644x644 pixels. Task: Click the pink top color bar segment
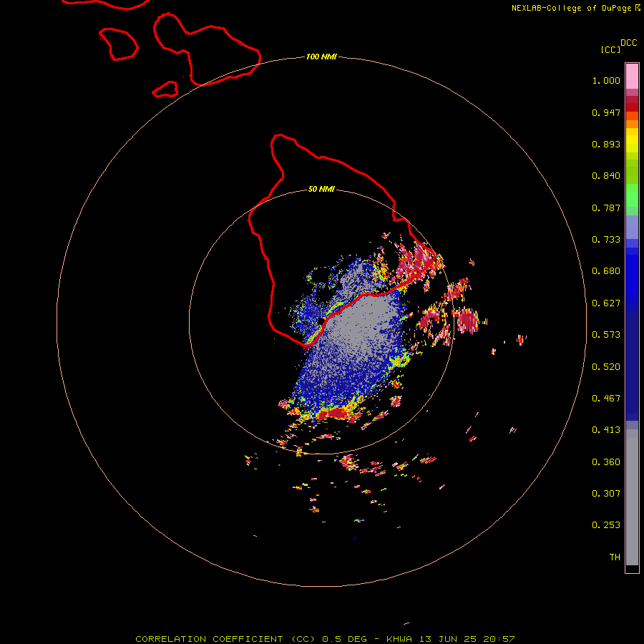(x=632, y=76)
